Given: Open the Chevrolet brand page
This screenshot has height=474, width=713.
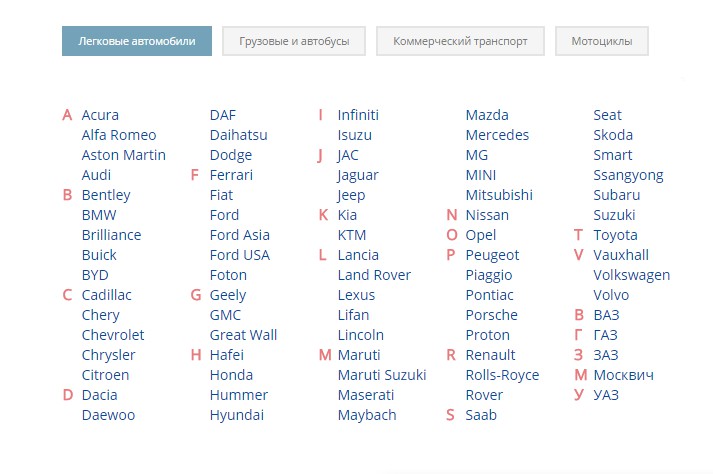Looking at the screenshot, I should pyautogui.click(x=113, y=335).
